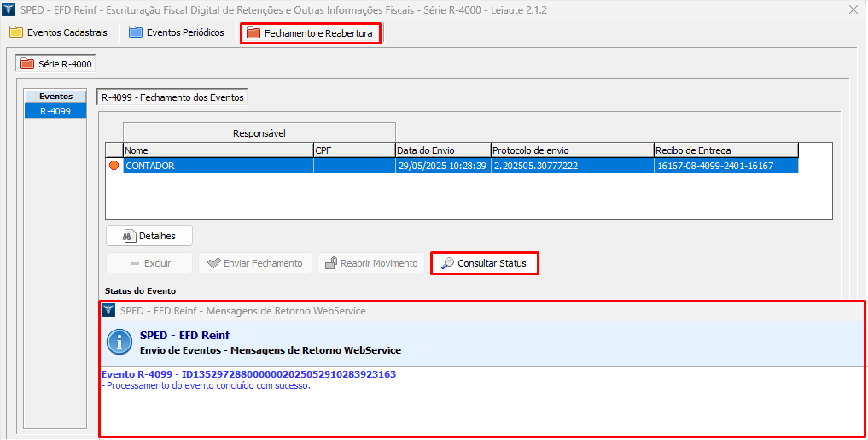
Task: Click the Protocolo de envio column header
Action: click(572, 150)
